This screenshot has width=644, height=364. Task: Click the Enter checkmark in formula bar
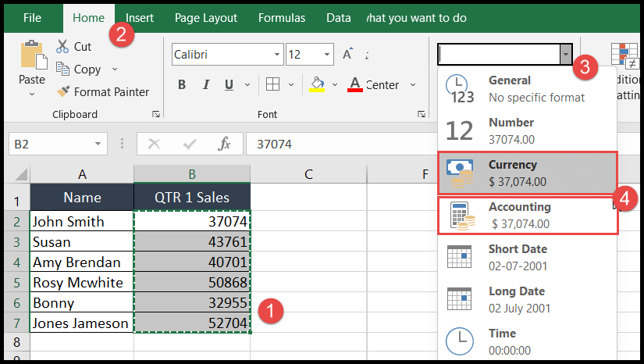[x=190, y=144]
